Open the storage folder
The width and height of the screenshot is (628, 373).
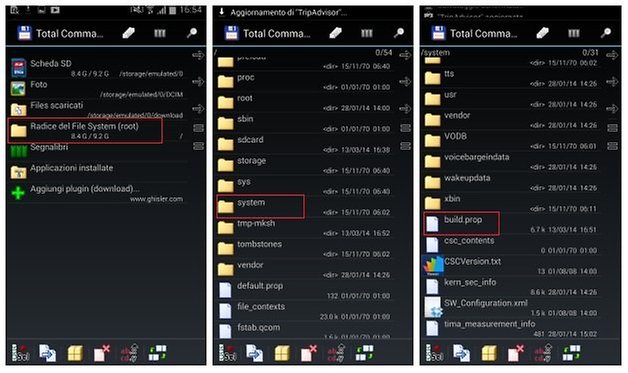click(304, 165)
